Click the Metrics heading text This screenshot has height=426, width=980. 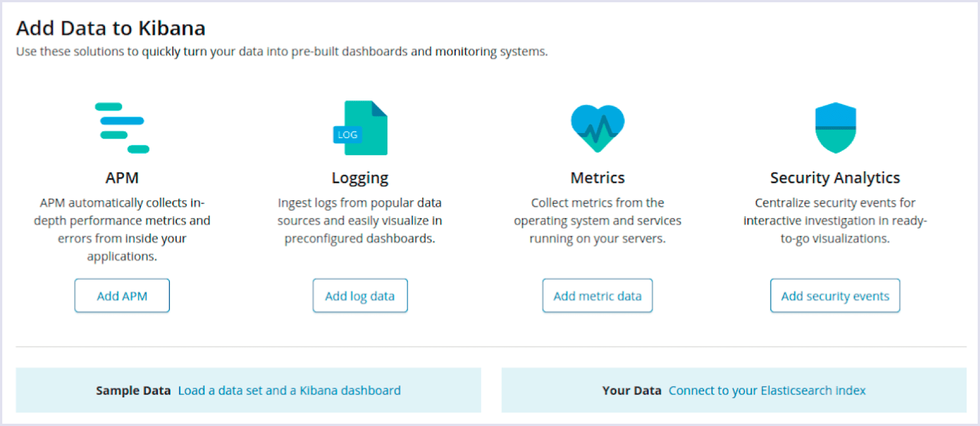tap(598, 178)
